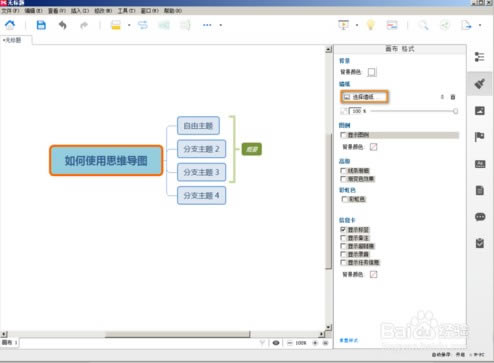This screenshot has width=494, height=363.
Task: Delete the wallpaper with the trash icon
Action: point(453,97)
